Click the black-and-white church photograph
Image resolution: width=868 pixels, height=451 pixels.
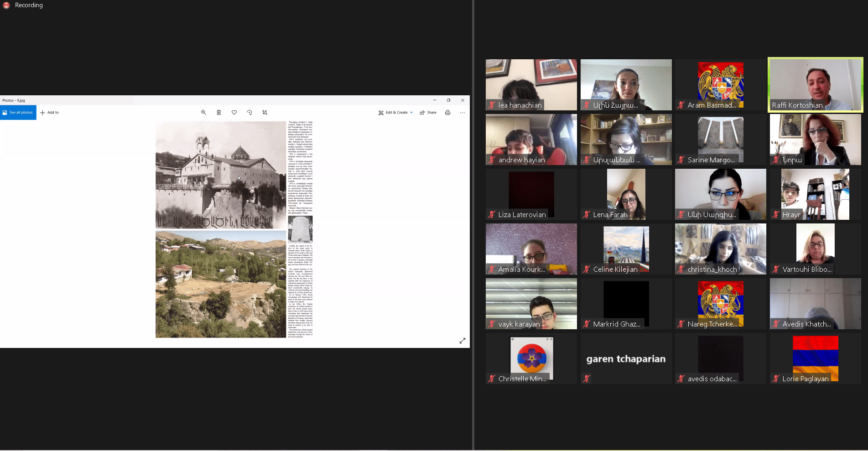(221, 175)
